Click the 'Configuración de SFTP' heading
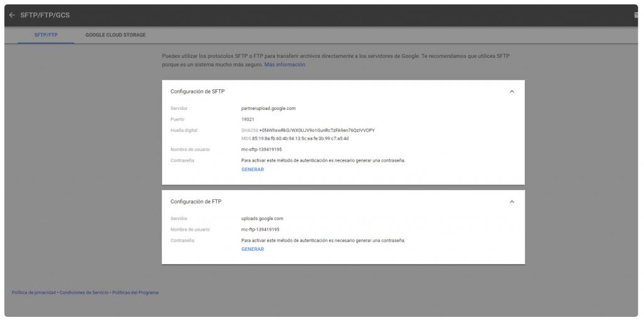The width and height of the screenshot is (644, 320). click(x=197, y=92)
